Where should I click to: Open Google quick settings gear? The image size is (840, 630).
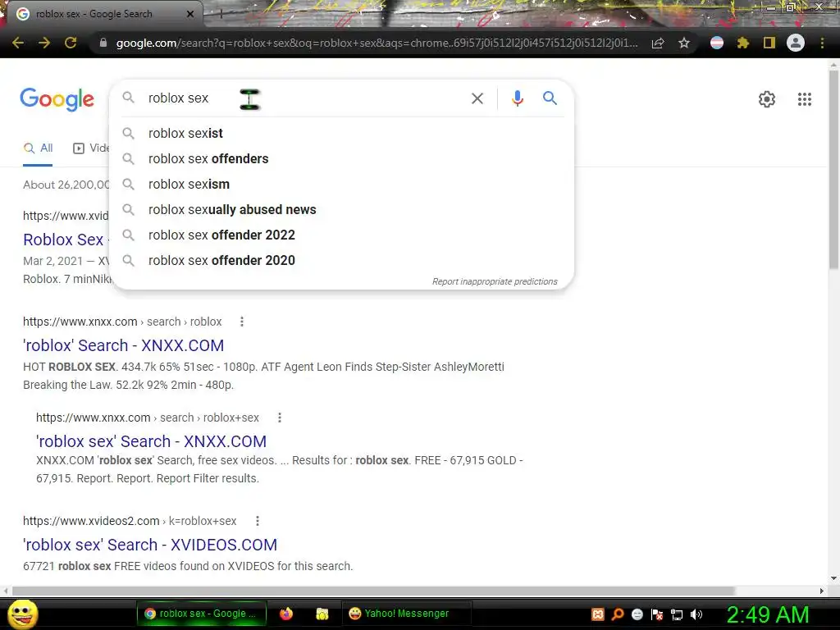tap(767, 99)
